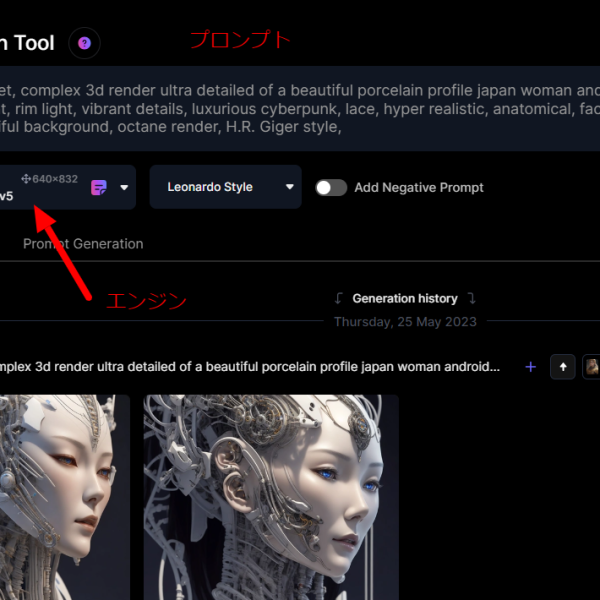Expand the model selector dropdown arrow
Image resolution: width=600 pixels, height=600 pixels.
coord(124,188)
